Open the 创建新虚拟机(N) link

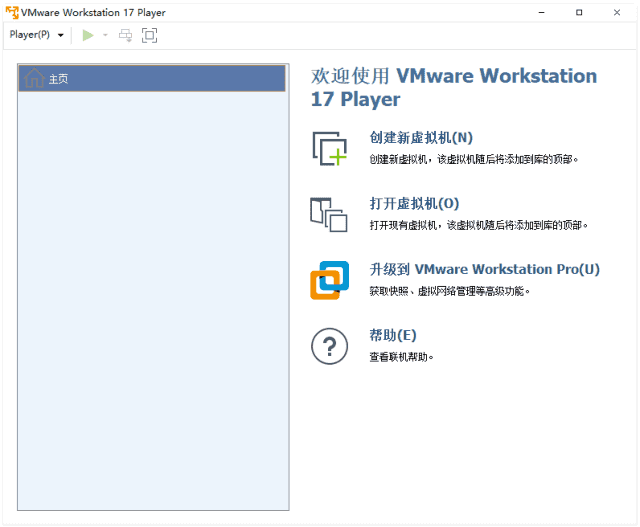point(421,138)
